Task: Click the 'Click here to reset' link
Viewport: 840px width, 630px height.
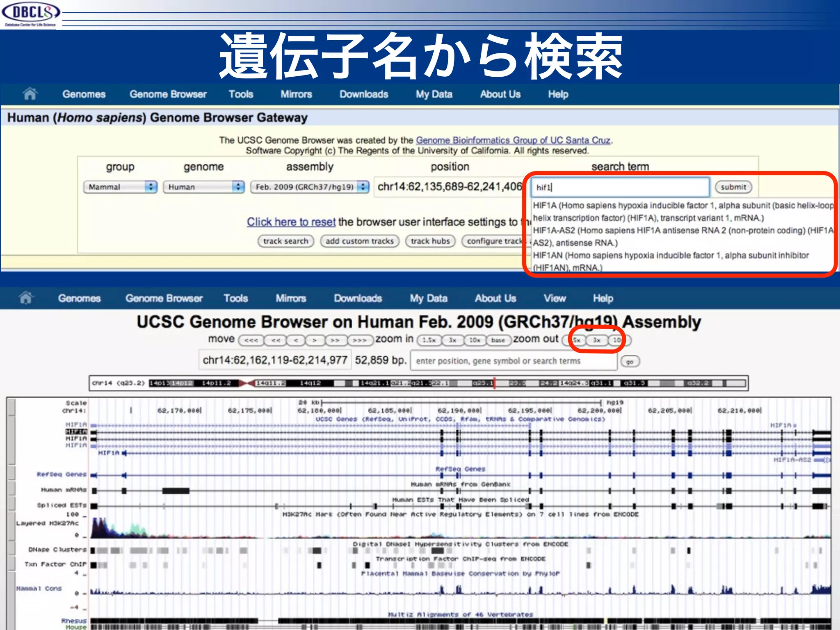Action: coord(291,222)
